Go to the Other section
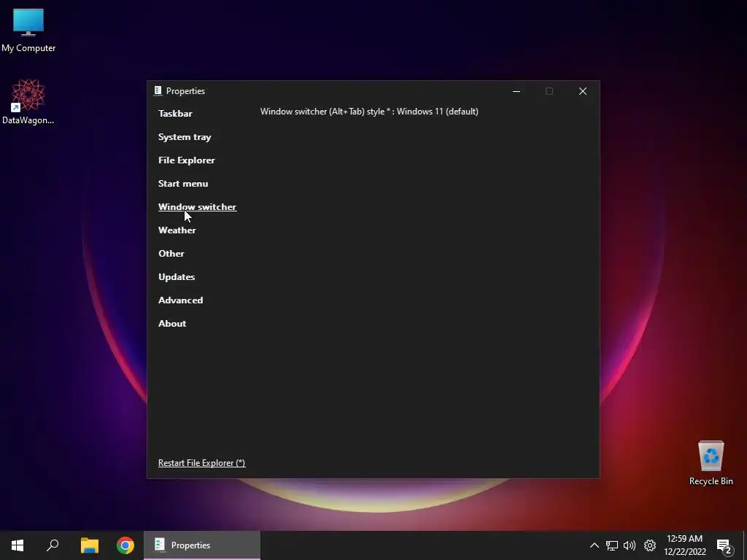Image resolution: width=747 pixels, height=560 pixels. tap(171, 253)
